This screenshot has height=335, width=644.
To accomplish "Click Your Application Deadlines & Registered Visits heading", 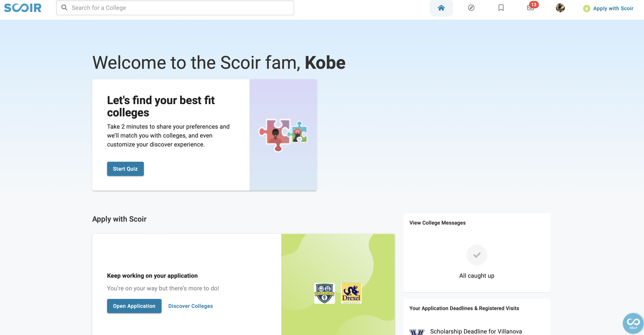I will 464,308.
